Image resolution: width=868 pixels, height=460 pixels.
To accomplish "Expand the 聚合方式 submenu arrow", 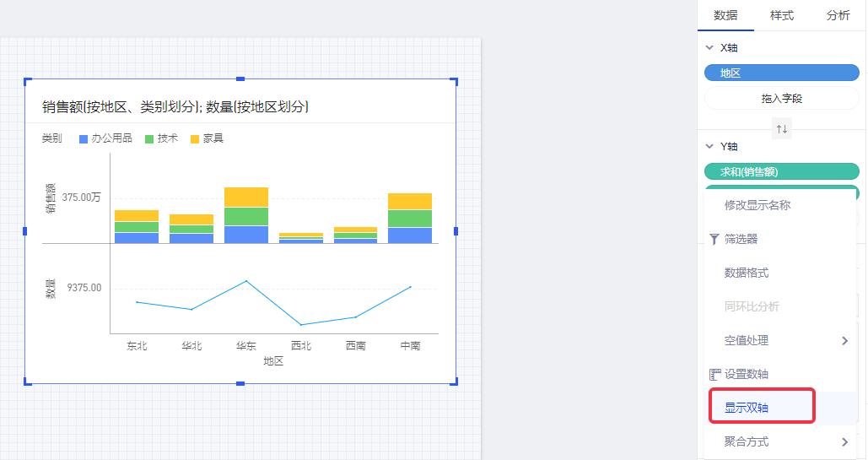I will click(844, 441).
